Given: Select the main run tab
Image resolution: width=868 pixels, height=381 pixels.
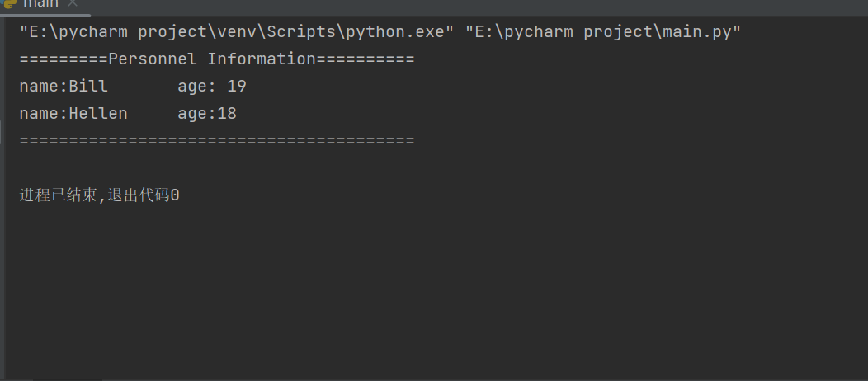Looking at the screenshot, I should (x=40, y=4).
